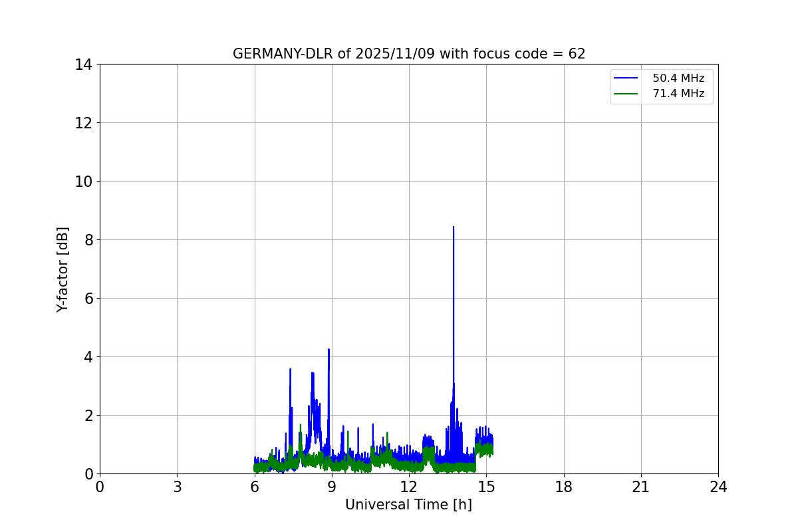This screenshot has height=532, width=798.
Task: Click y-axis tick label 14
Action: click(x=84, y=65)
